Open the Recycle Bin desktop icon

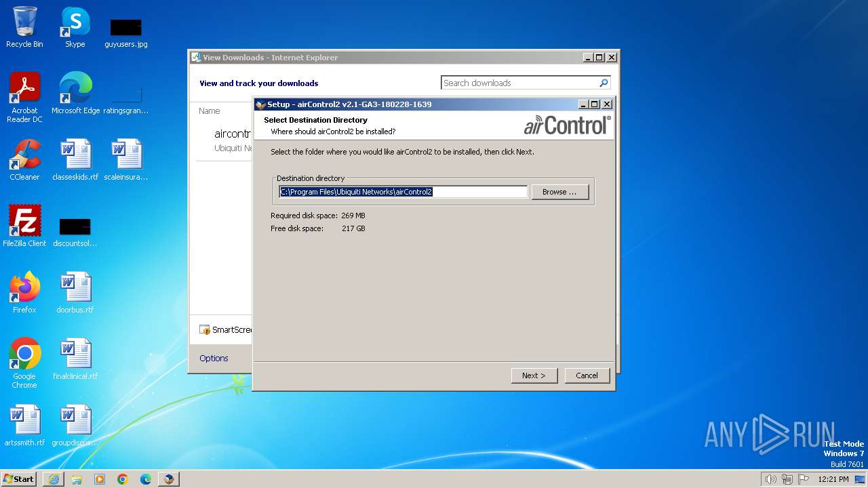[24, 27]
